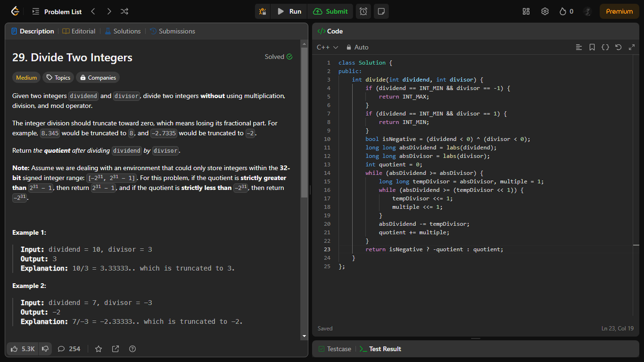The height and width of the screenshot is (362, 644).
Task: Click the thumbs down dislike icon
Action: (46, 349)
